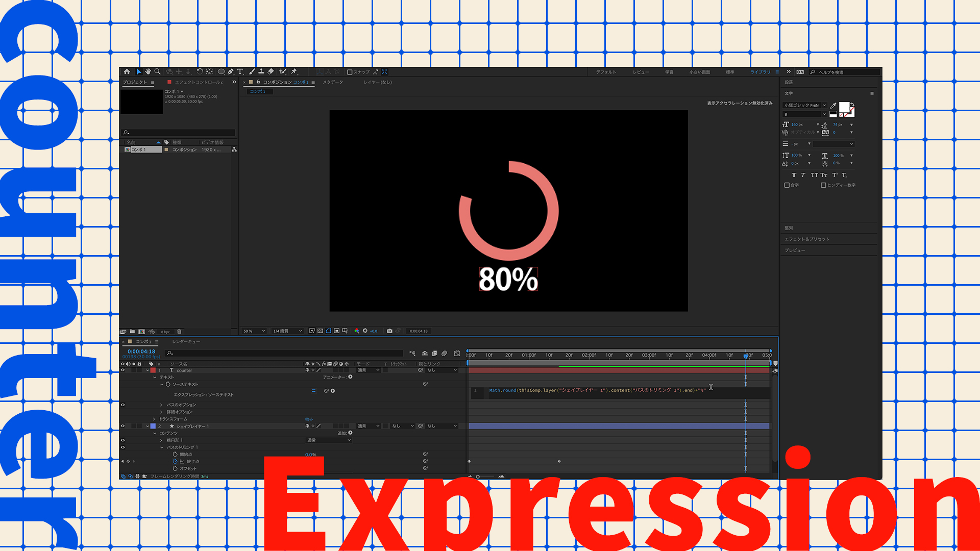The image size is (980, 551).
Task: Activate the Zoom tool
Action: 158,71
